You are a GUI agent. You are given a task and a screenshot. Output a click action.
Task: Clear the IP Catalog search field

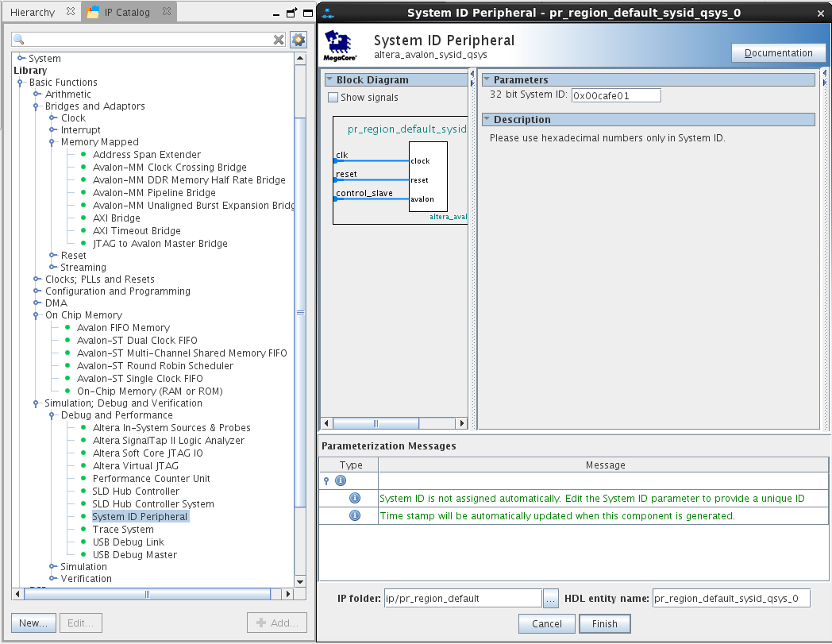(x=279, y=40)
